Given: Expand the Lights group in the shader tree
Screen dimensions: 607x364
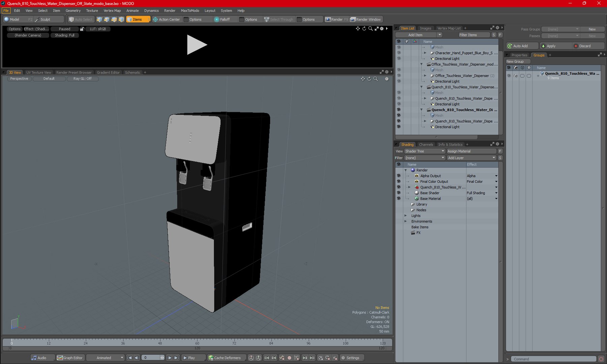Looking at the screenshot, I should tap(406, 216).
